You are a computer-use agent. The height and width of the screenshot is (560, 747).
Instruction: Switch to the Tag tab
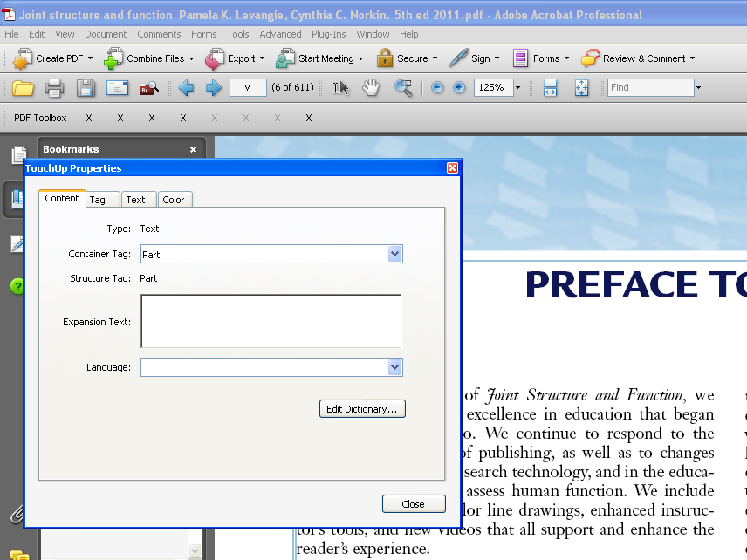click(102, 200)
